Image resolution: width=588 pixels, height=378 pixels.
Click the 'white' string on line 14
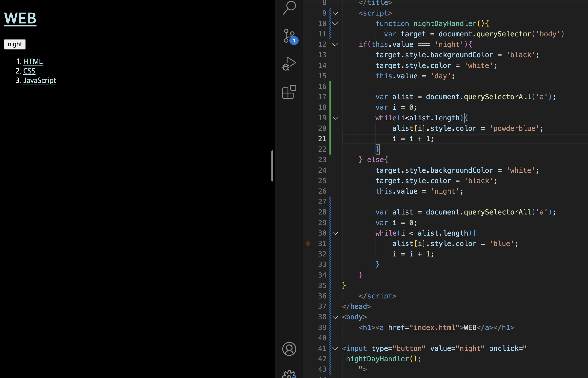[x=479, y=66]
